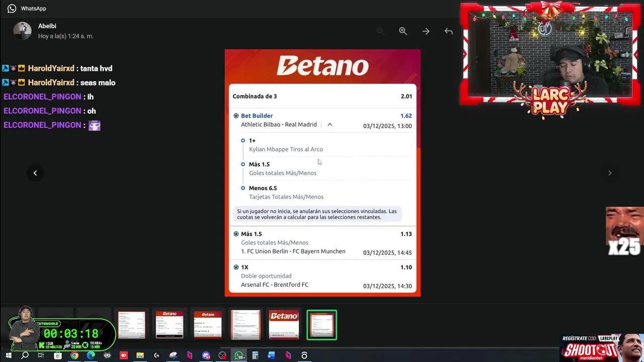Click the date '03/12/2025, 14:30'
The width and height of the screenshot is (644, 362).
coord(387,286)
